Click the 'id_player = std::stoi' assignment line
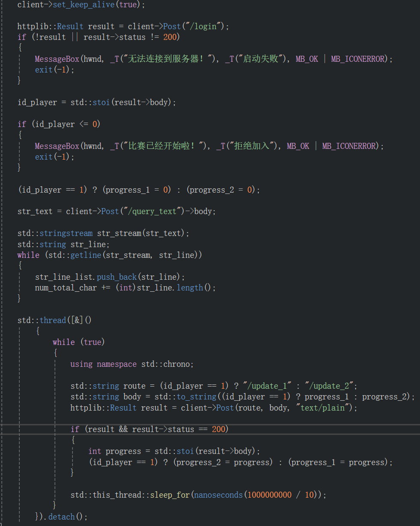The image size is (420, 526). pos(97,102)
